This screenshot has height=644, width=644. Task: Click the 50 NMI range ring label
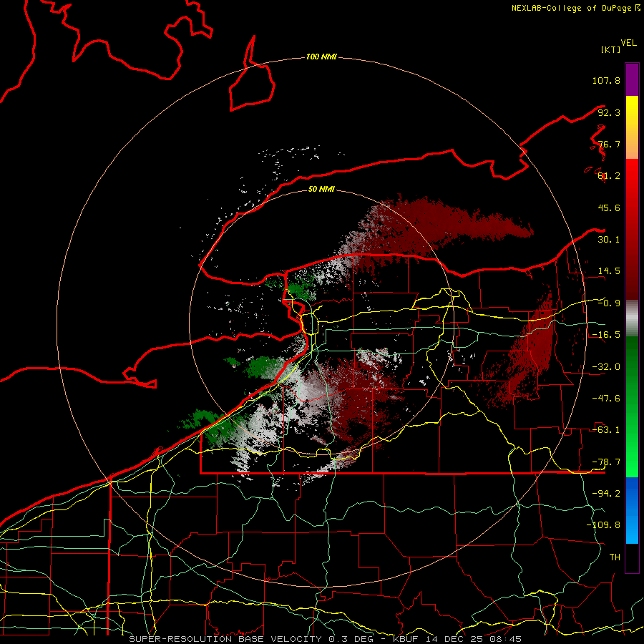point(321,189)
